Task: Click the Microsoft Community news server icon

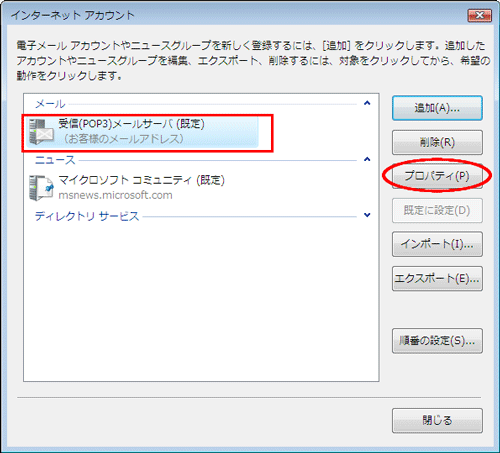Action: pyautogui.click(x=41, y=188)
